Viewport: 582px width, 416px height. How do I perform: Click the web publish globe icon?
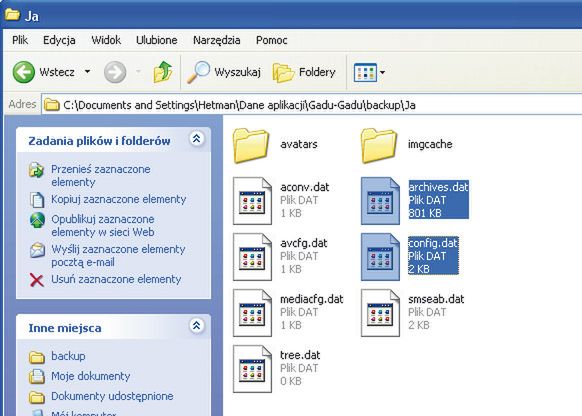click(x=37, y=220)
